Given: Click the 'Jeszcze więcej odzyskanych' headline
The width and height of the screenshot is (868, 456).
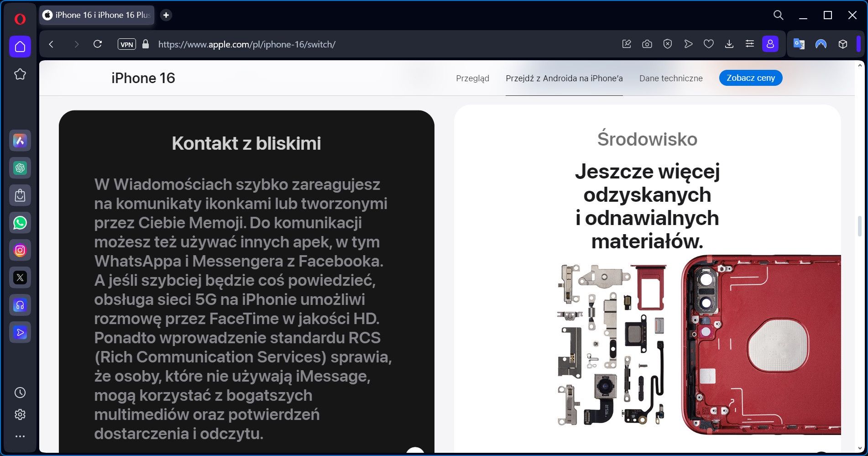Looking at the screenshot, I should (647, 206).
